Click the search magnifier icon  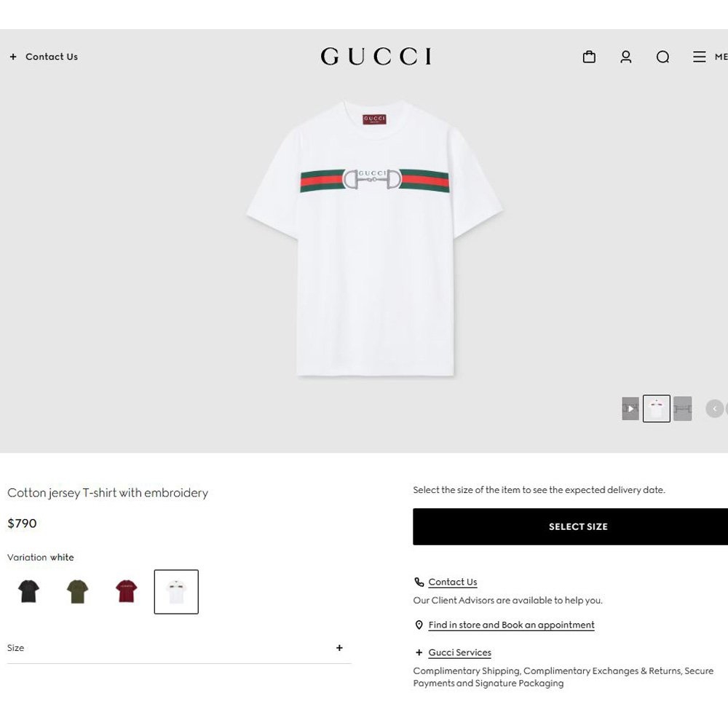(x=662, y=57)
